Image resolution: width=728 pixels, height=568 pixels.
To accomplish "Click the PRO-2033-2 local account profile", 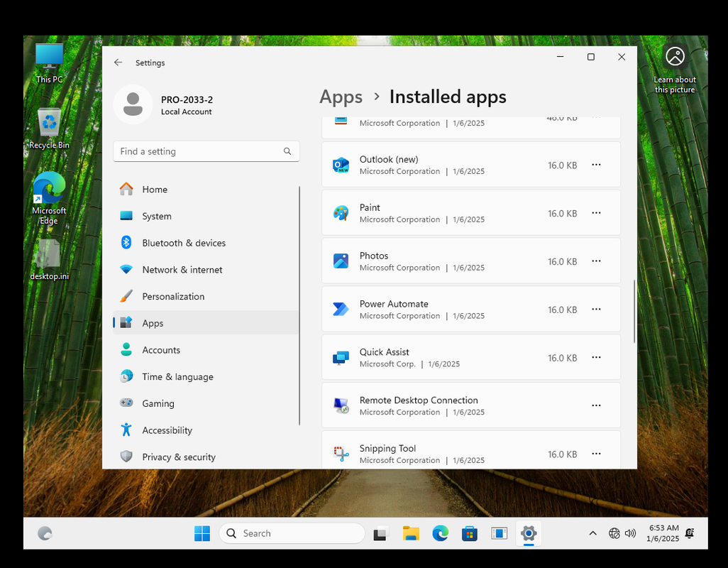I will pyautogui.click(x=163, y=105).
